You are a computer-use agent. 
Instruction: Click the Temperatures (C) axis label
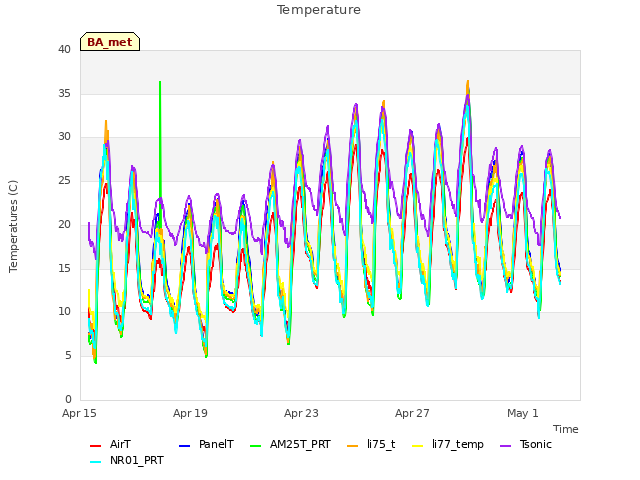pos(13,226)
